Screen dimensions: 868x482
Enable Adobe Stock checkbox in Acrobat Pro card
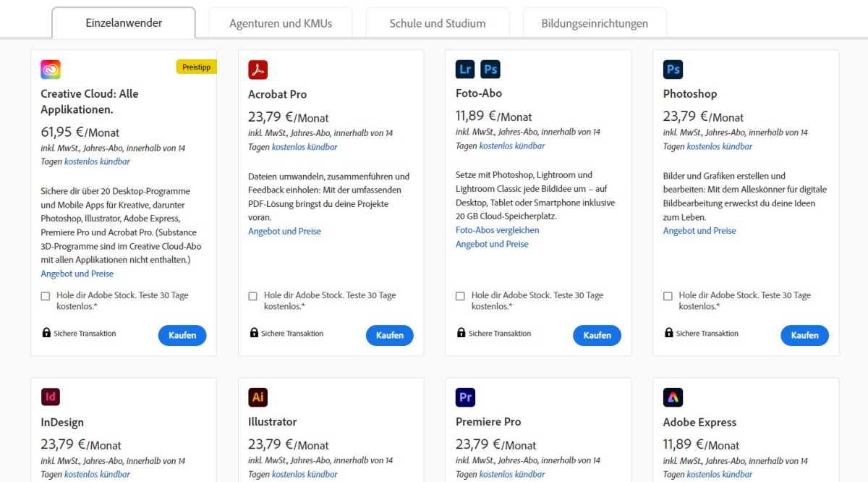point(252,296)
